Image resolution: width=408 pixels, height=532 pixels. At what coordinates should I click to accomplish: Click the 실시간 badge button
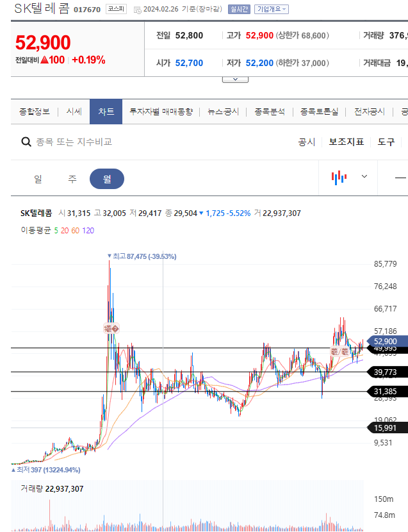tap(239, 9)
